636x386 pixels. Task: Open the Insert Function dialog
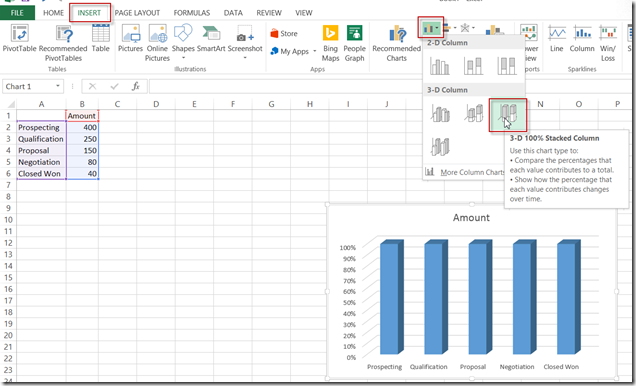(x=136, y=86)
